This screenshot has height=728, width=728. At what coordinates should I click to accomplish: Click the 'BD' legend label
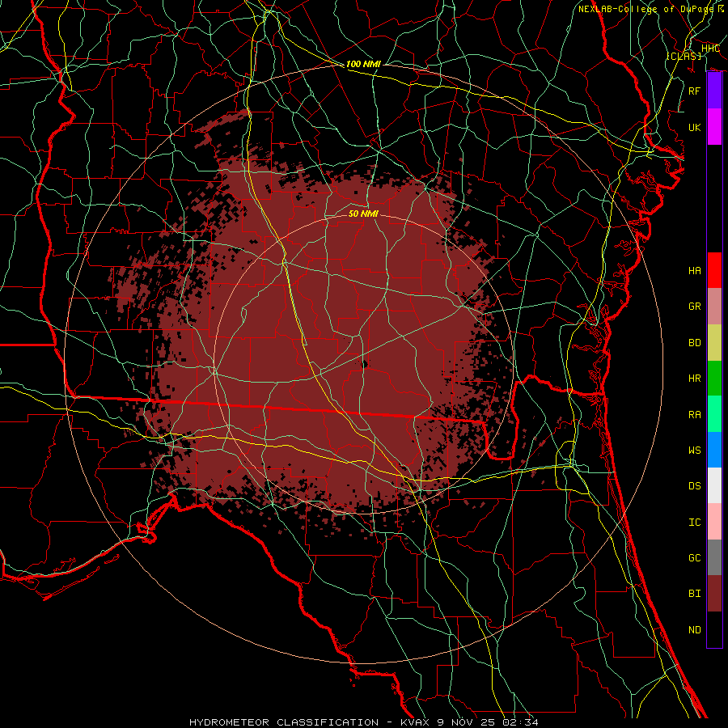694,343
